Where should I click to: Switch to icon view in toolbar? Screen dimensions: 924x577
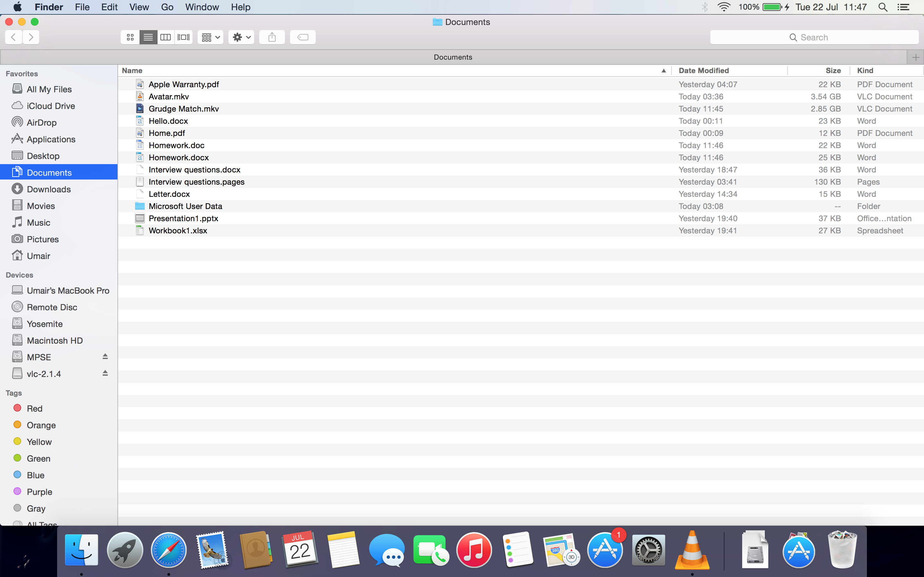coord(130,37)
